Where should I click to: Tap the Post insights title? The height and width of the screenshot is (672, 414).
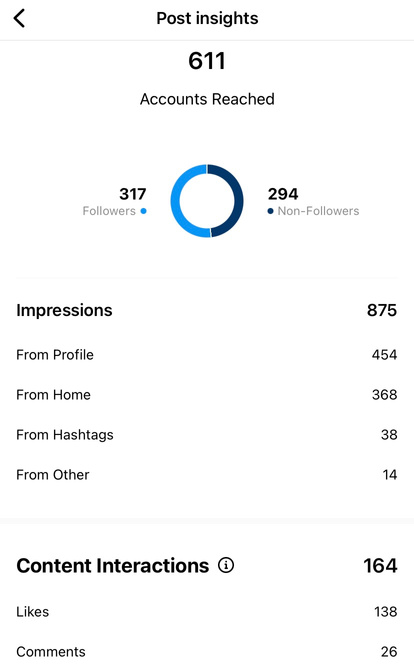point(207,18)
